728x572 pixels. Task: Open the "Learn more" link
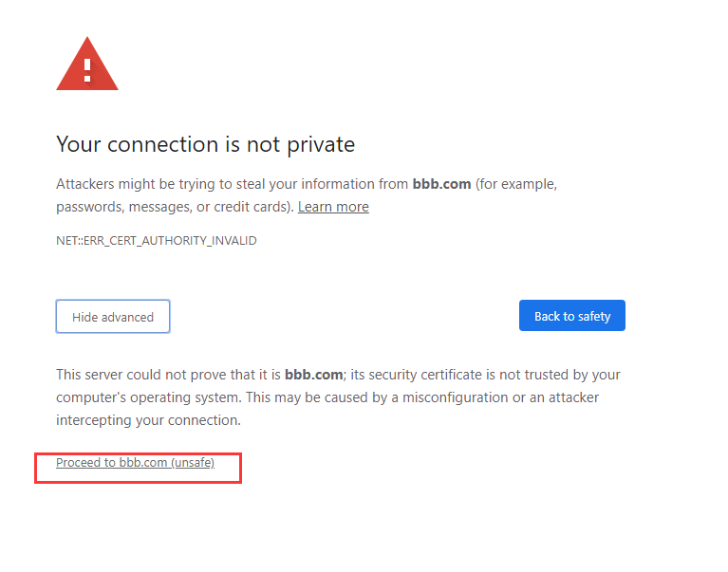(x=333, y=207)
